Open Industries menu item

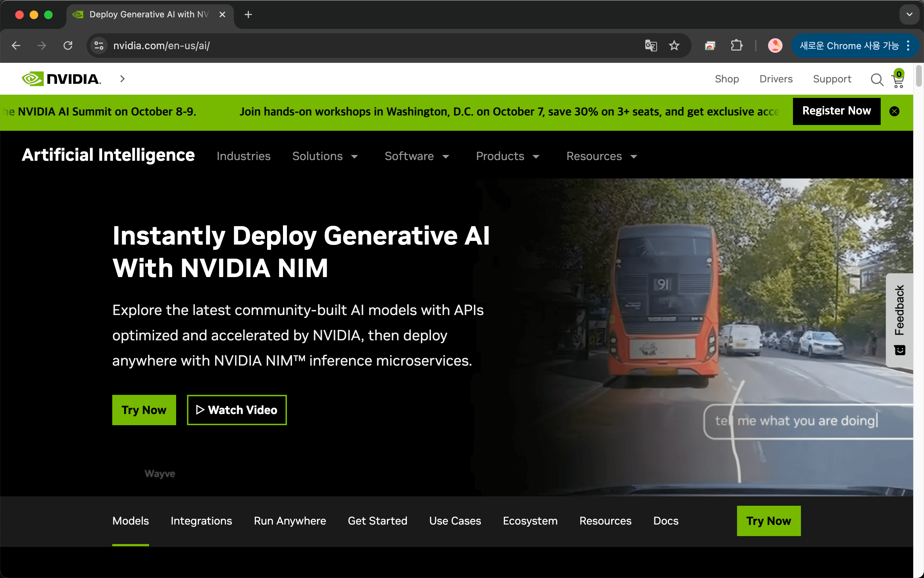pos(243,156)
